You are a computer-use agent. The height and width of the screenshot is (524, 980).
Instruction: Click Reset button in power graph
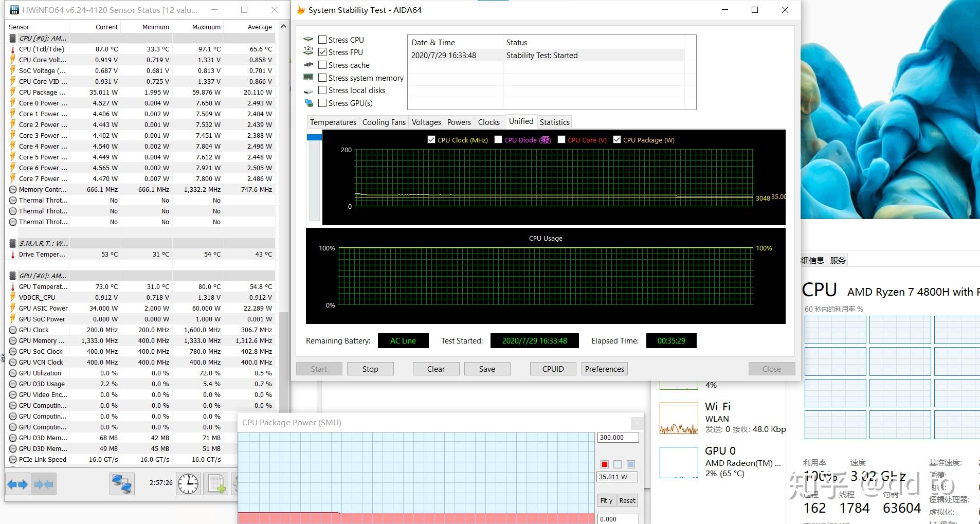coord(627,500)
